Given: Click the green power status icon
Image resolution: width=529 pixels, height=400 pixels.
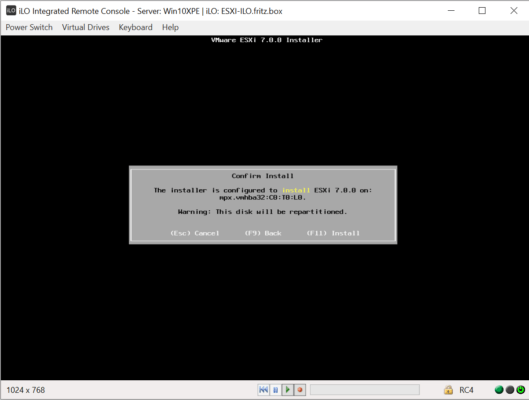Looking at the screenshot, I should point(521,390).
